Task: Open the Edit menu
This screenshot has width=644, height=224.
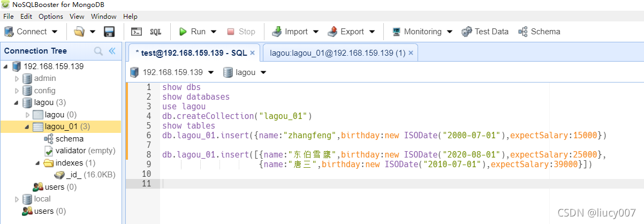Action: (x=26, y=17)
